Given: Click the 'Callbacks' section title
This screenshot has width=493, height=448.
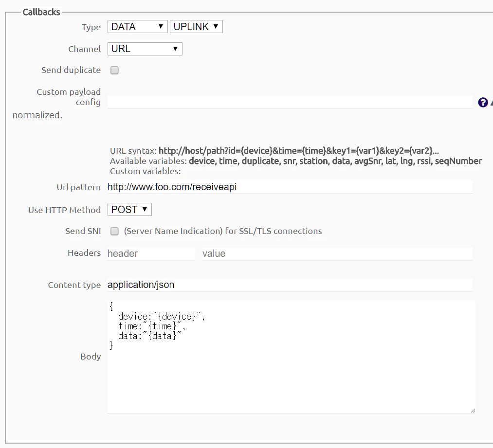Looking at the screenshot, I should tap(41, 12).
